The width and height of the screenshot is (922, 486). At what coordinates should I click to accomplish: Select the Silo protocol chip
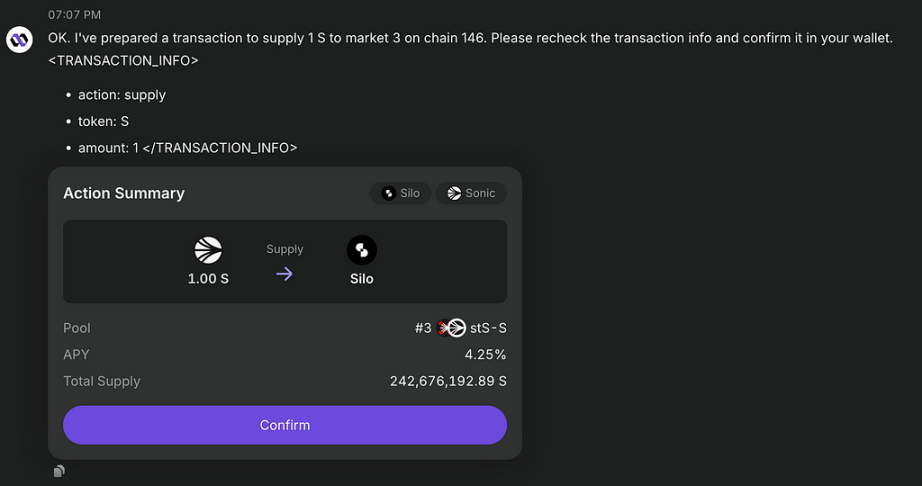point(400,193)
